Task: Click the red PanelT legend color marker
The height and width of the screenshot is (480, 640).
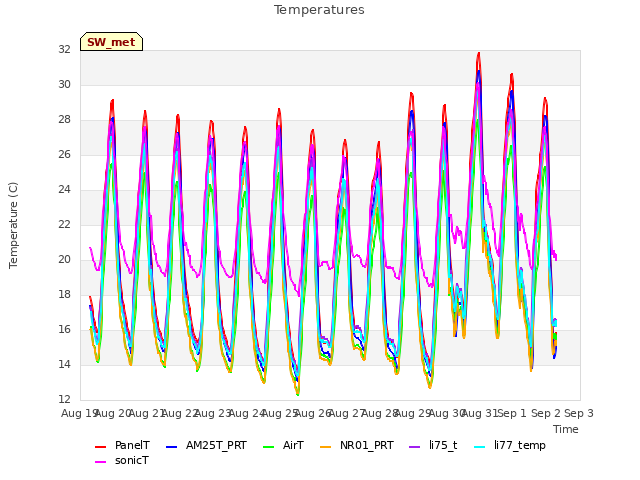Action: click(100, 447)
